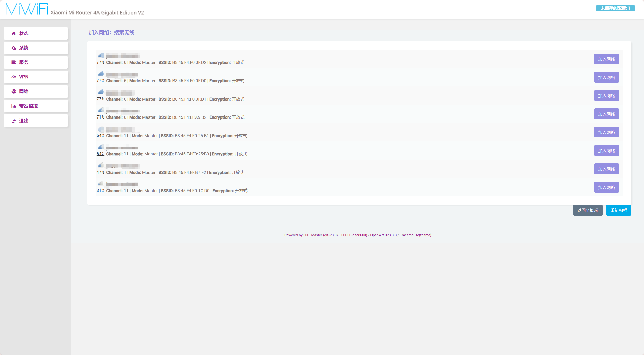This screenshot has width=644, height=355.
Task: Click the logout icon beside 退出
Action: coord(14,121)
